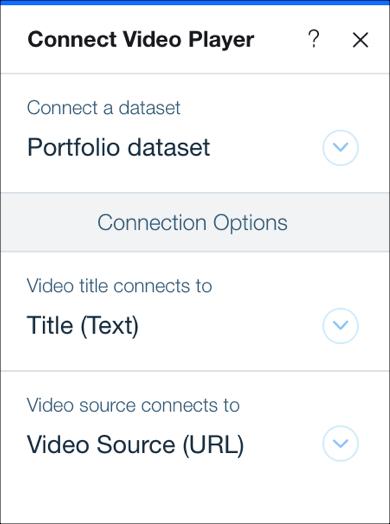Viewport: 390px width, 524px height.
Task: Select the Portfolio dataset field text
Action: (119, 147)
